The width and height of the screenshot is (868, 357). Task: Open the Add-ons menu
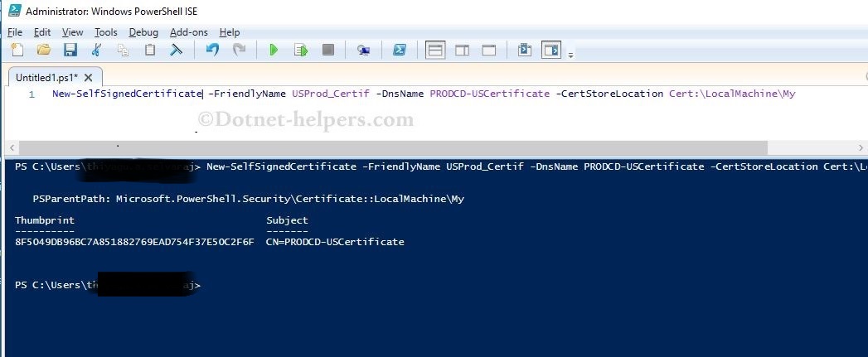point(189,32)
